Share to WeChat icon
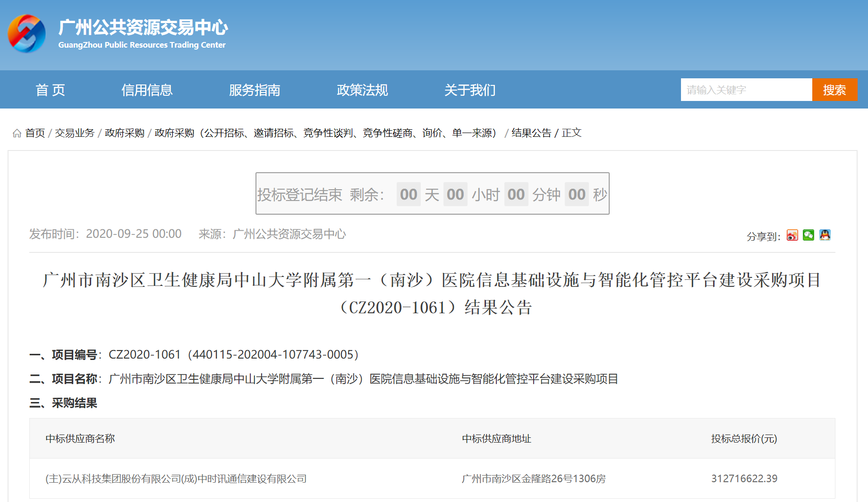 (x=808, y=235)
